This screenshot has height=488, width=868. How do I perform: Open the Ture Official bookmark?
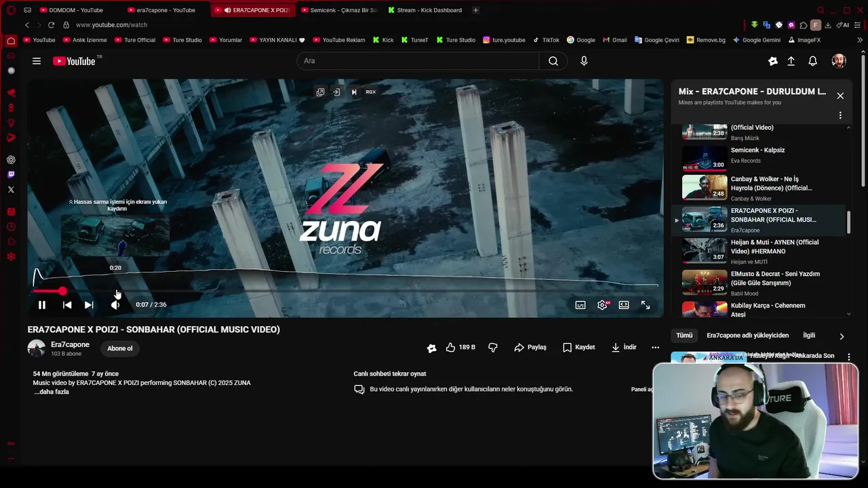coord(135,40)
